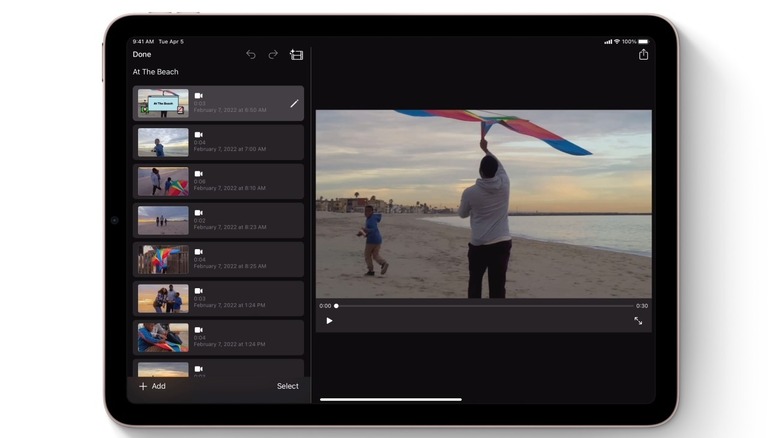Click the beach kite video preview

point(483,203)
